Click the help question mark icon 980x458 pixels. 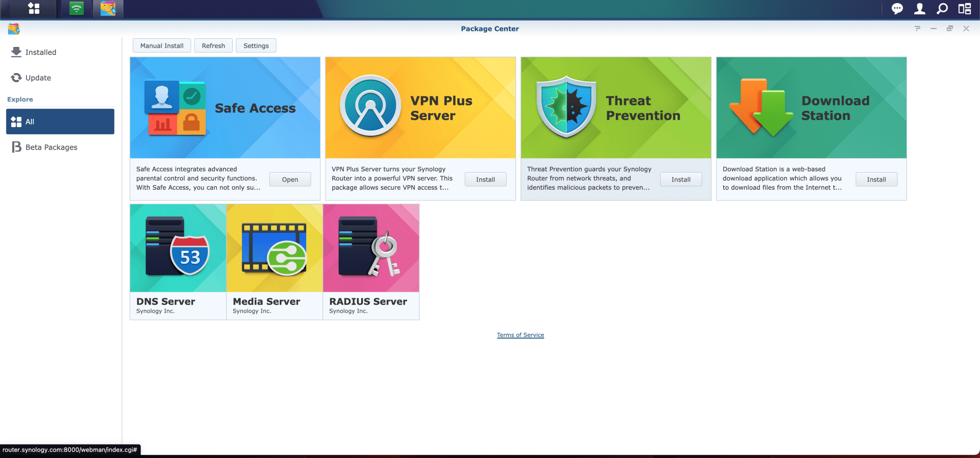917,28
